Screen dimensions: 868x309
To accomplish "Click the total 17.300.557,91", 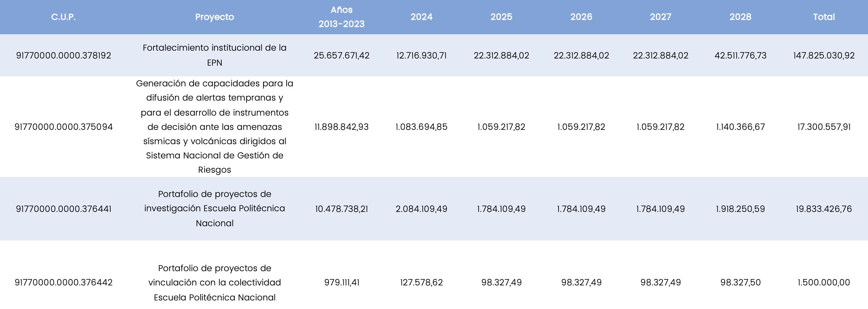I will pos(824,127).
